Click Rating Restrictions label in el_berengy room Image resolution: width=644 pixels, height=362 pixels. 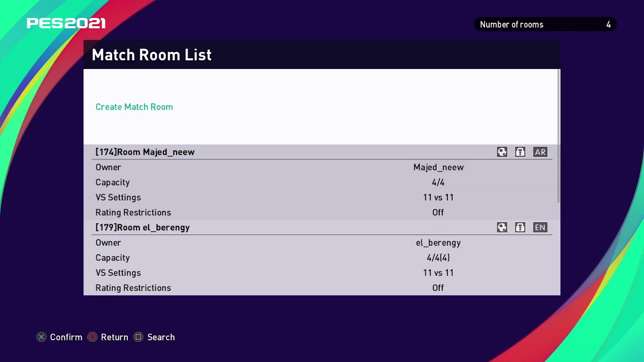[133, 288]
